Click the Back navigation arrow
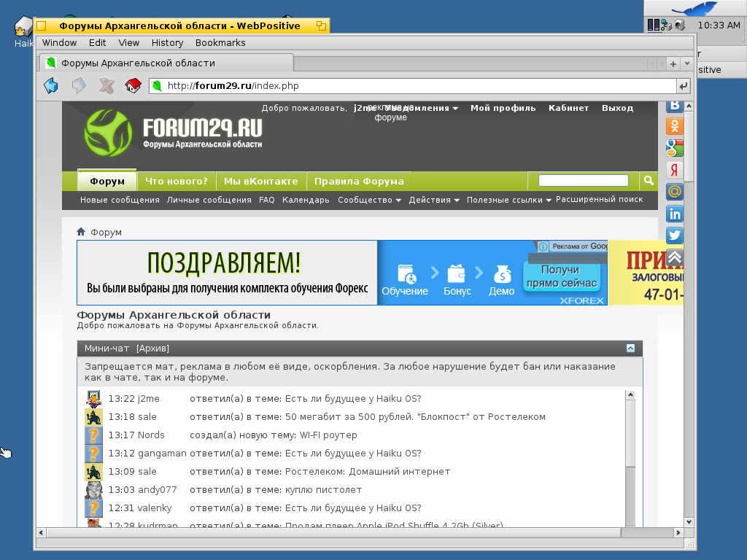Image resolution: width=747 pixels, height=560 pixels. pos(51,86)
